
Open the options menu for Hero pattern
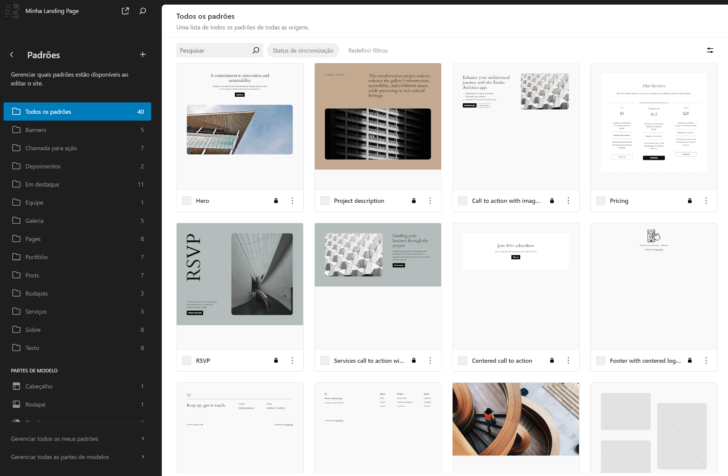tap(292, 201)
